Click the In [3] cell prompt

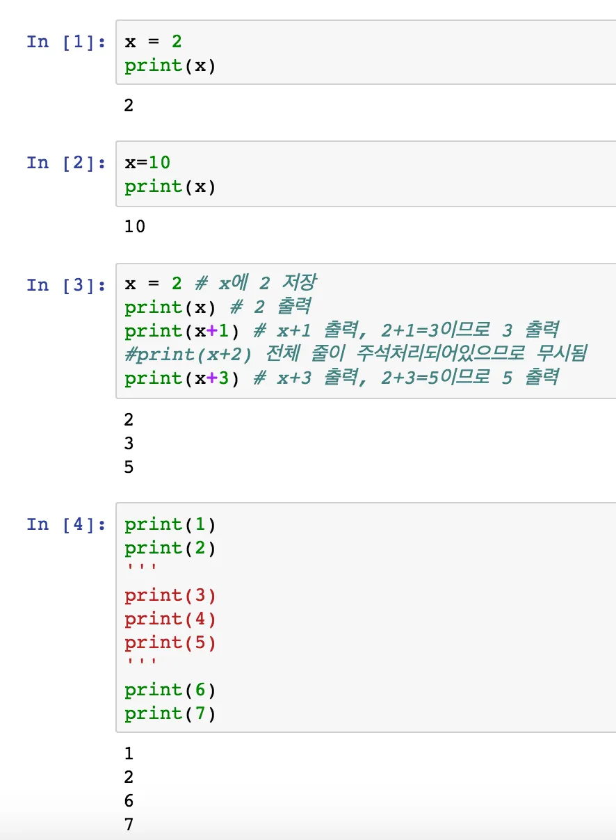coord(66,285)
